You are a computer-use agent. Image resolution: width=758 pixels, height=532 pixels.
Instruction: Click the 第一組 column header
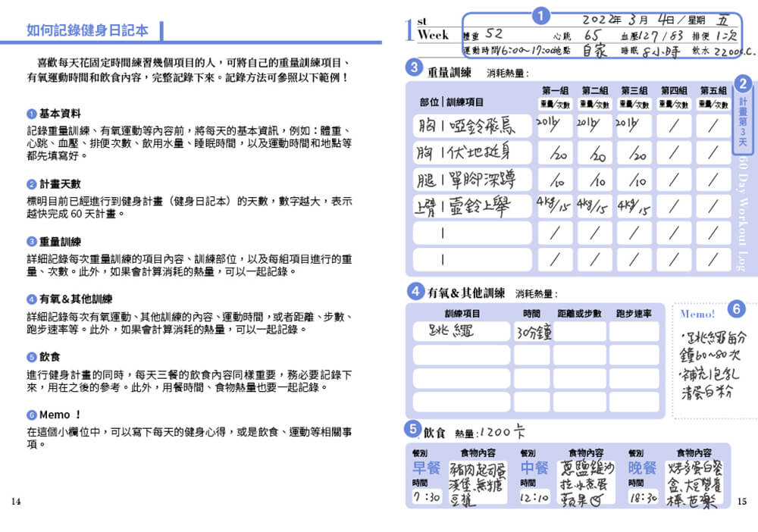(x=555, y=90)
